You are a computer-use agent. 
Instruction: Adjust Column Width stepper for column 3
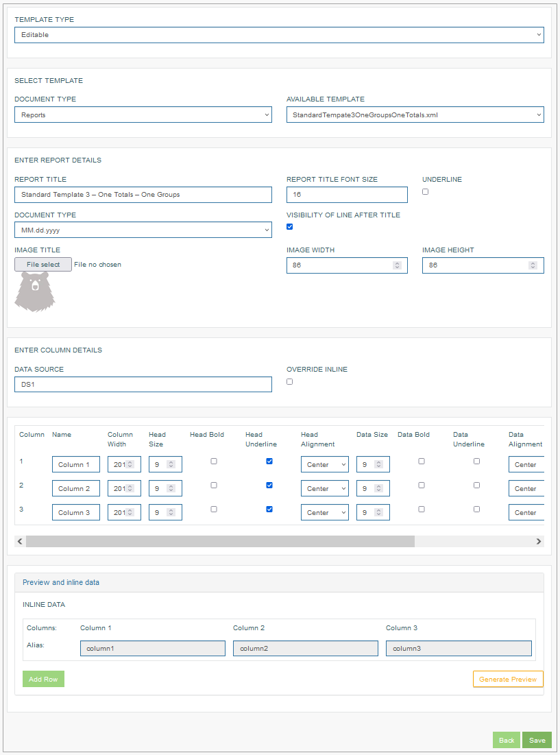[130, 513]
